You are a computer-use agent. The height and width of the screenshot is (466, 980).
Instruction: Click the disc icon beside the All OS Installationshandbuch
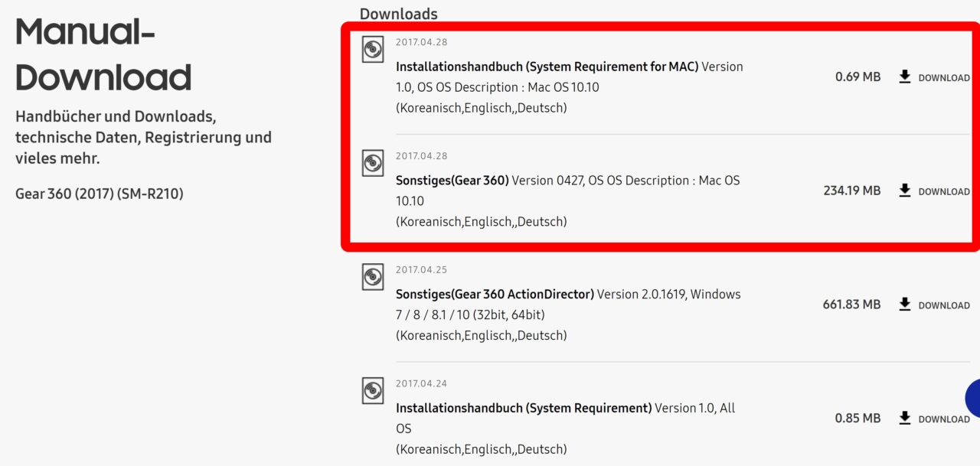coord(373,390)
